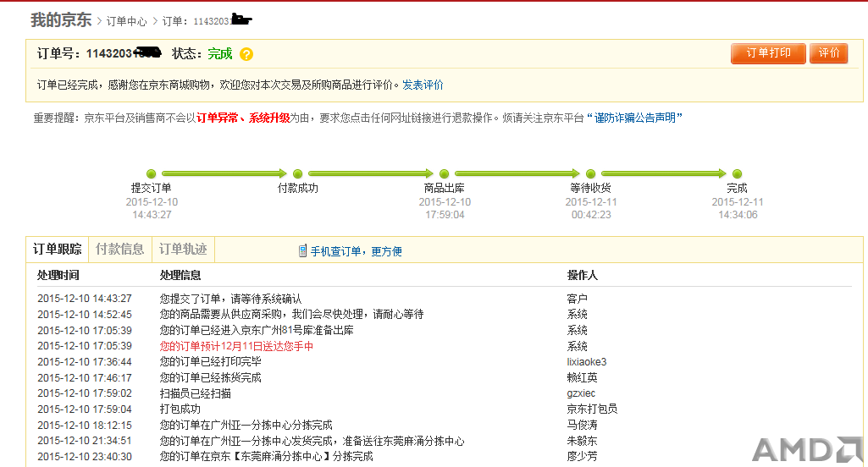Select the operator name lixiaoke3
Image resolution: width=868 pixels, height=467 pixels.
coord(587,362)
